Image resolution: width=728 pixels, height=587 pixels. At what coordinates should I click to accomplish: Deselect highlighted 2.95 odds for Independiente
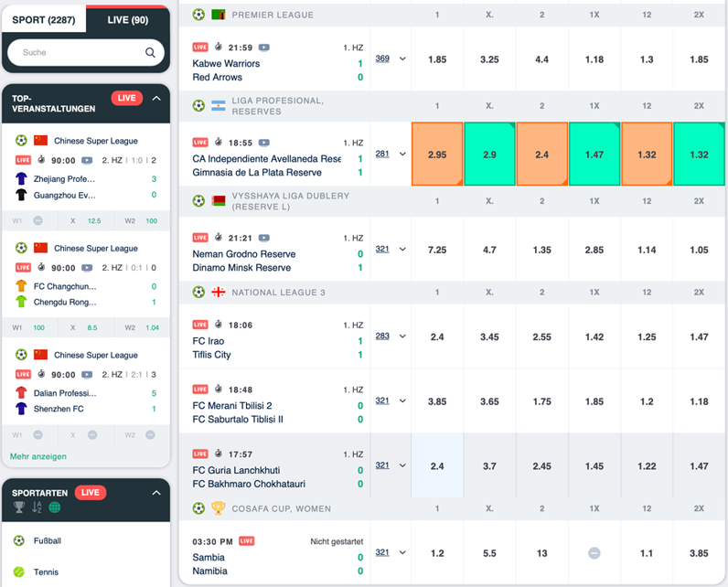pyautogui.click(x=437, y=154)
